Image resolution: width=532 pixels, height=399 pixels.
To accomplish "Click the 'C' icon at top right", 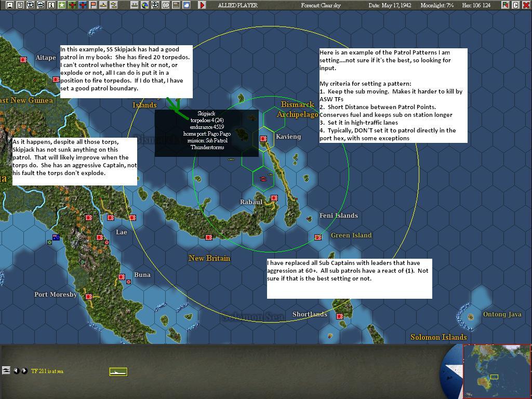I will pos(516,5).
